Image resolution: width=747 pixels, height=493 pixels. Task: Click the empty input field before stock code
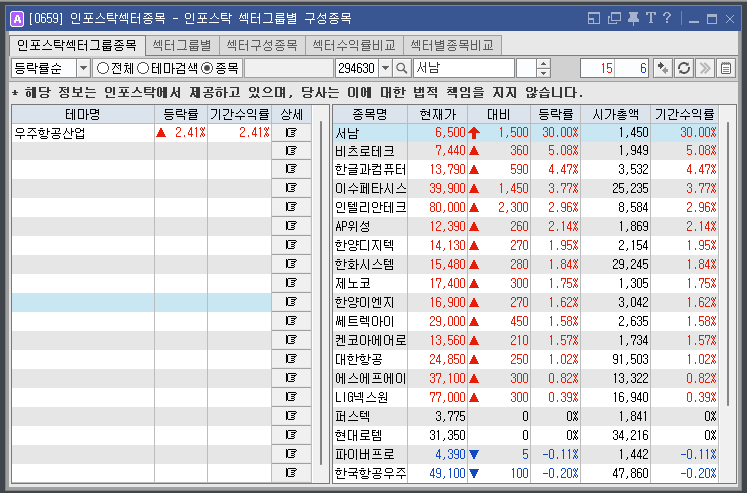tap(289, 68)
